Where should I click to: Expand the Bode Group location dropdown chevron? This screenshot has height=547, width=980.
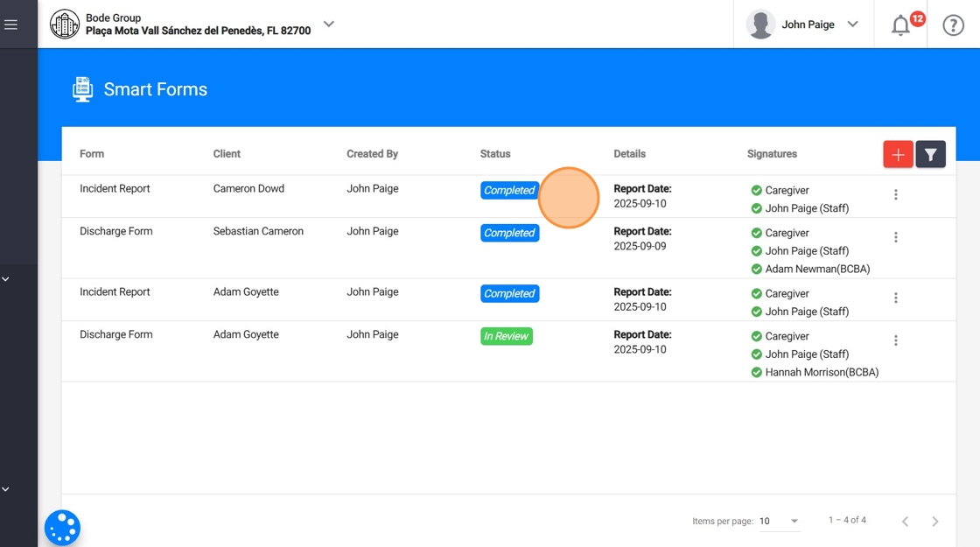[329, 24]
